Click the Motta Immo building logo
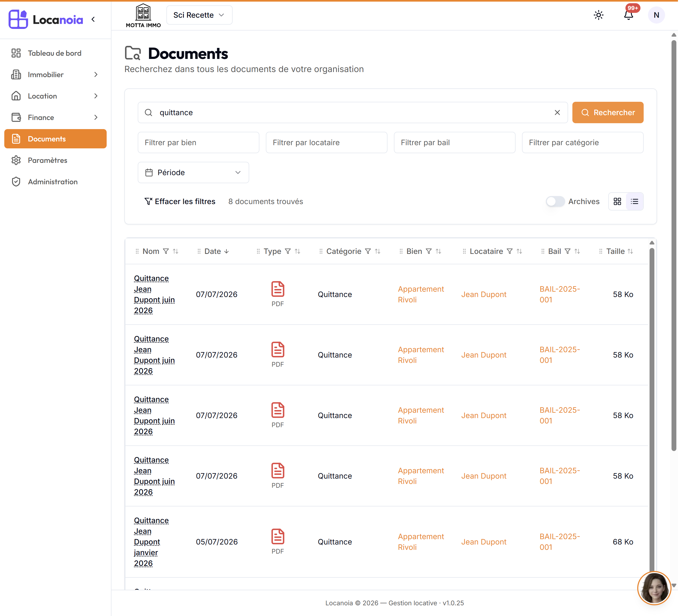 click(x=143, y=16)
